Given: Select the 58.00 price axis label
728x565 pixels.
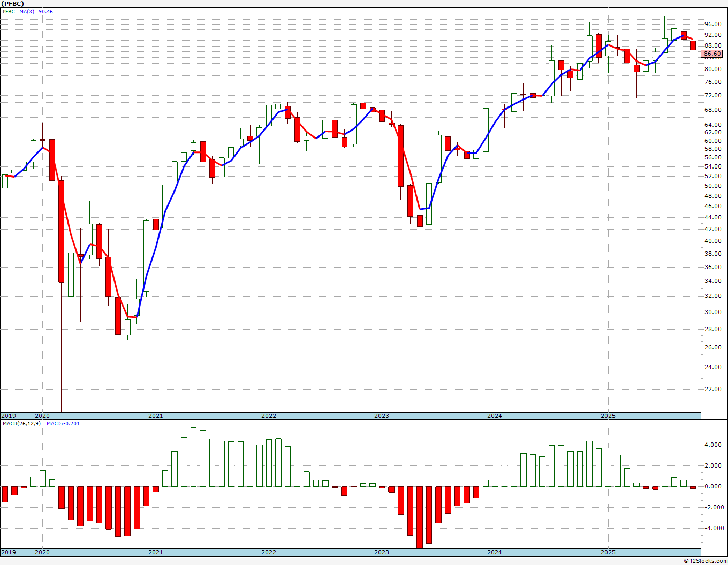Looking at the screenshot, I should pyautogui.click(x=713, y=149).
